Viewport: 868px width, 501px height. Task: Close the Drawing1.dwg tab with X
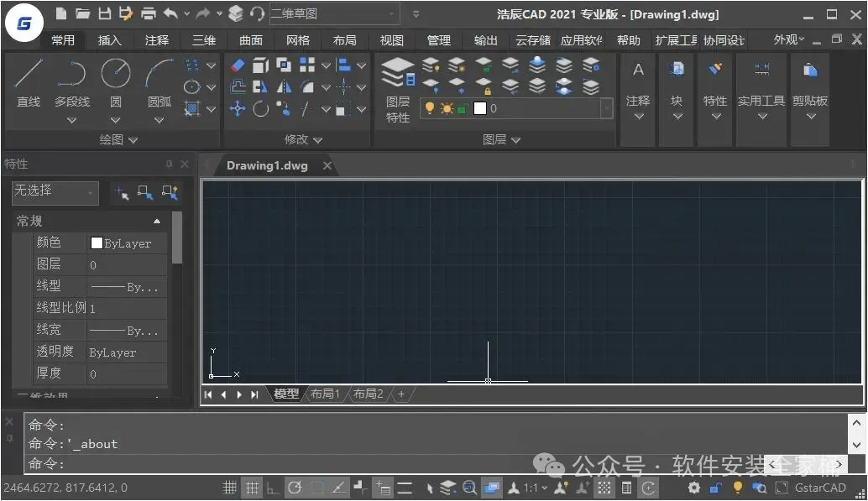coord(327,165)
